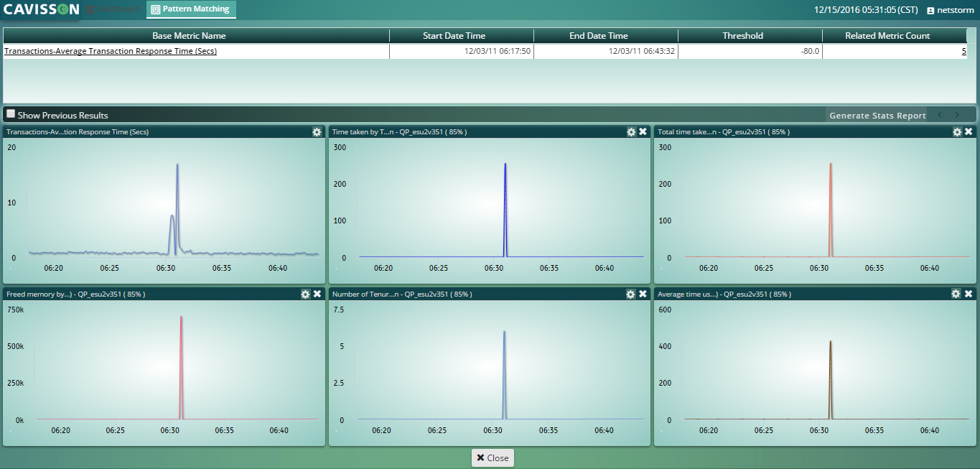
Task: Open settings gear on Transactions Response Time chart
Action: click(317, 132)
